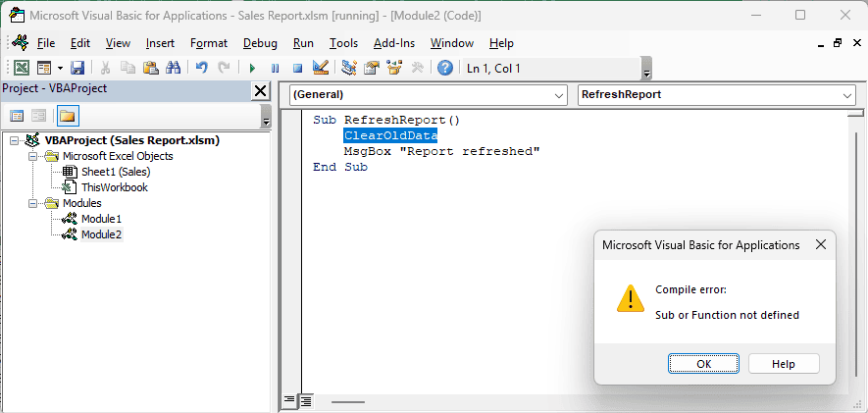
Task: Open the Project Explorer toolbar icon
Action: (349, 68)
